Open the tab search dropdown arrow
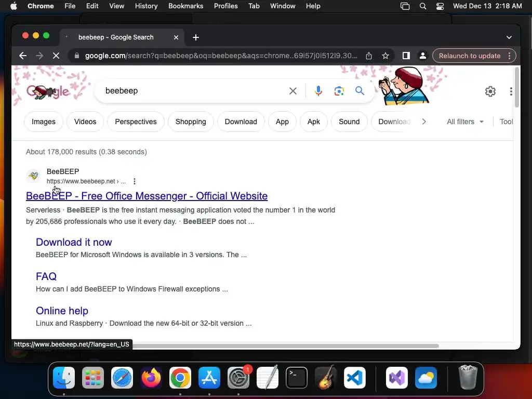Screen dimensions: 532x399 point(509,37)
